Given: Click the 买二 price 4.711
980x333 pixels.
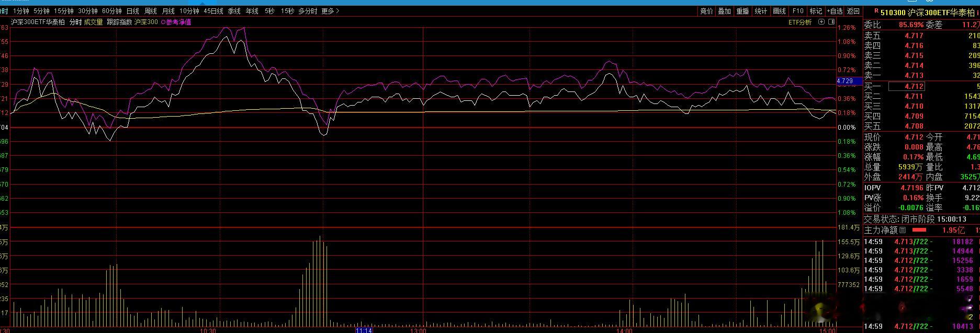Looking at the screenshot, I should [914, 96].
